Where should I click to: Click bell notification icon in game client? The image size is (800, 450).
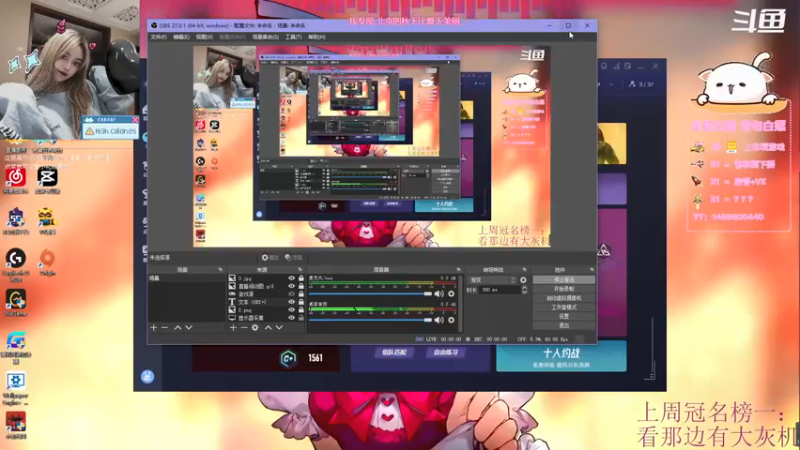coord(604,66)
